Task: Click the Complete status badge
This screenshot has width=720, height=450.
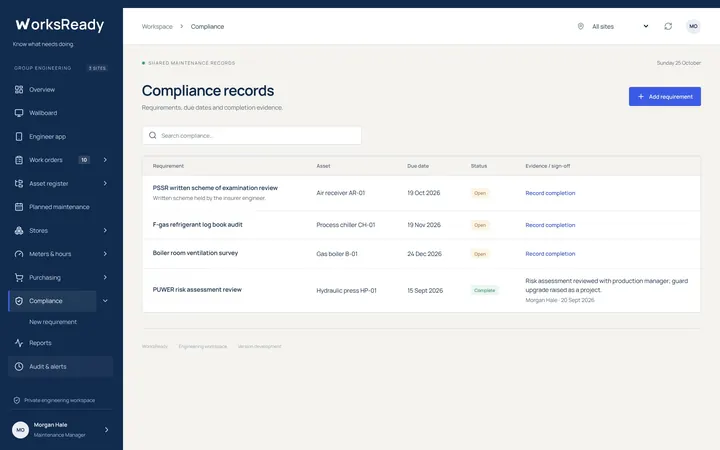Action: pyautogui.click(x=484, y=290)
